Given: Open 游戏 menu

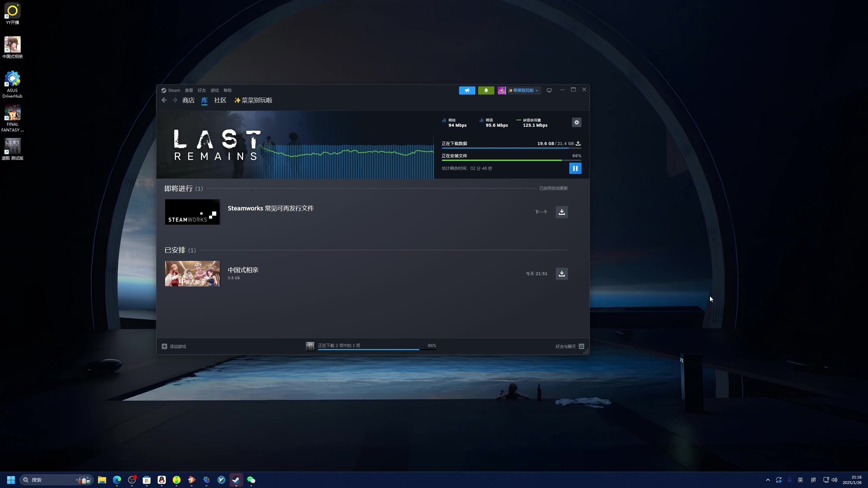Looking at the screenshot, I should pos(215,90).
